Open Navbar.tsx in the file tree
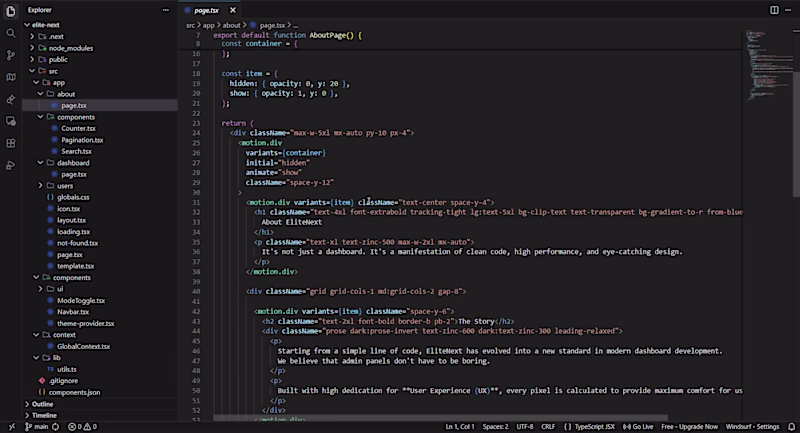Screen dimensions: 800x433 [73, 312]
